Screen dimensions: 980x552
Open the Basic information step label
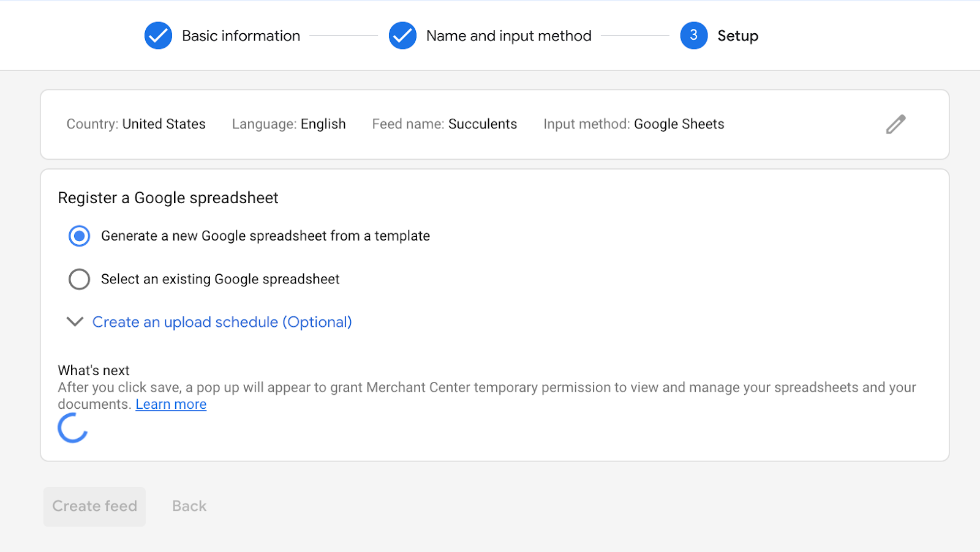[x=241, y=36]
